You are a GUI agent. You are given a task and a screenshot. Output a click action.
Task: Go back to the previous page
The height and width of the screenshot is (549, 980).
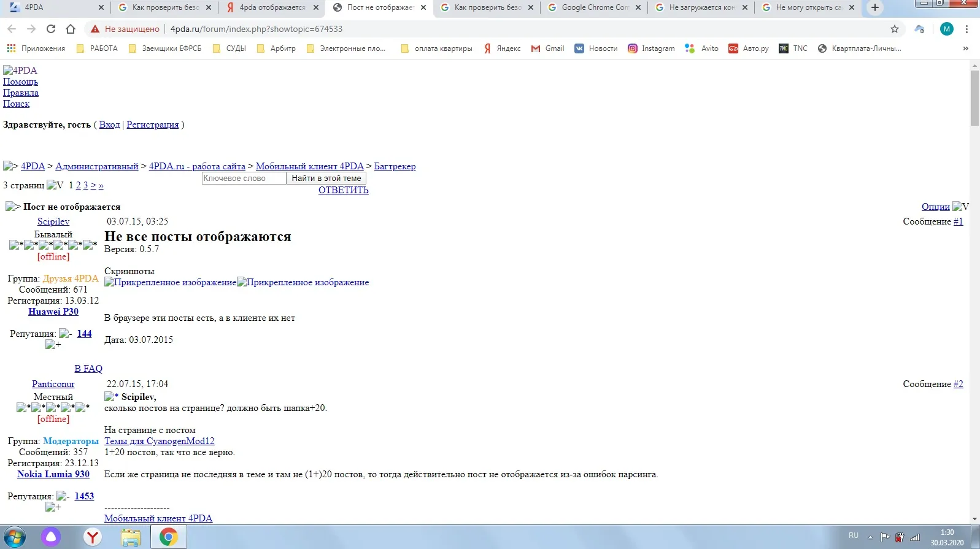pyautogui.click(x=12, y=29)
